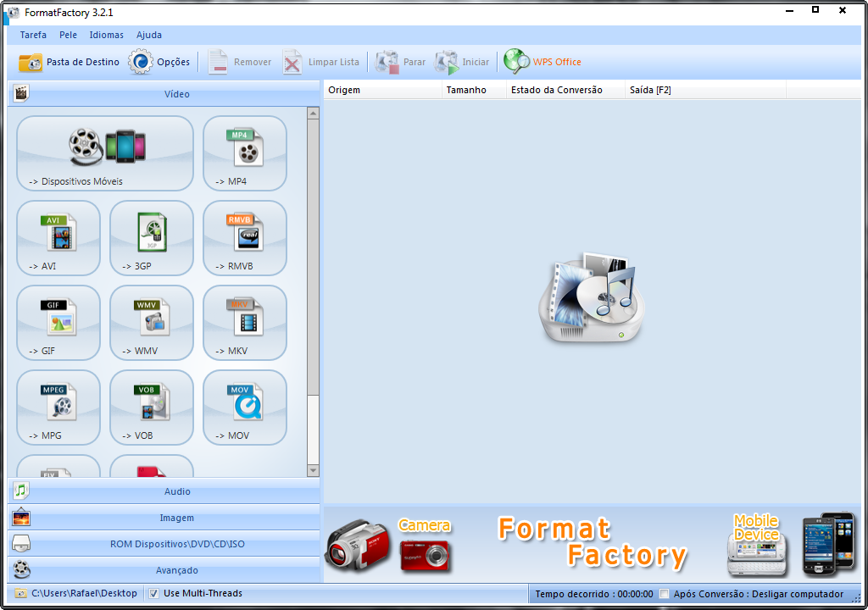868x610 pixels.
Task: Open the Dispositivos Móveis conversion option
Action: 105,153
